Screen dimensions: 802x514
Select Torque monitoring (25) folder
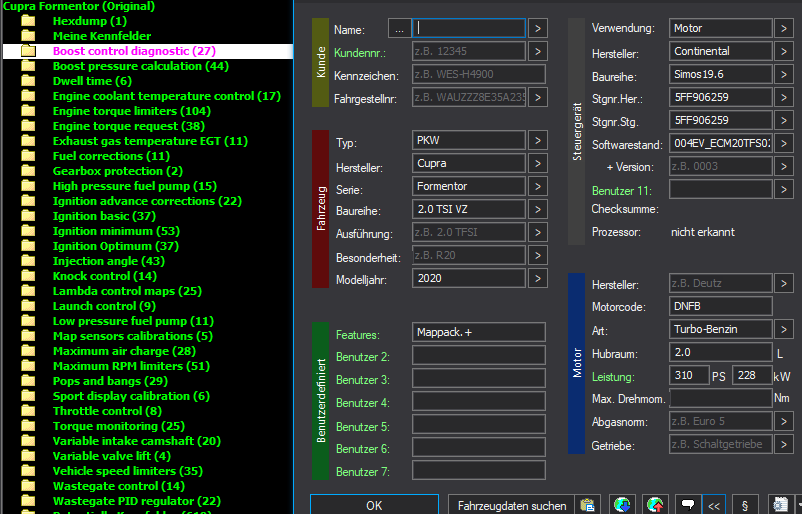pos(119,426)
